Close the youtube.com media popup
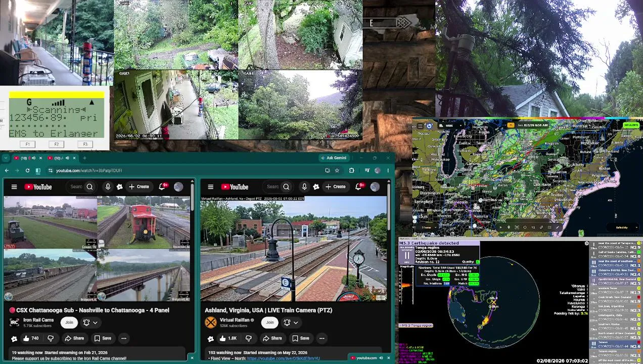Screen dimensions: 643x364 [388, 358]
